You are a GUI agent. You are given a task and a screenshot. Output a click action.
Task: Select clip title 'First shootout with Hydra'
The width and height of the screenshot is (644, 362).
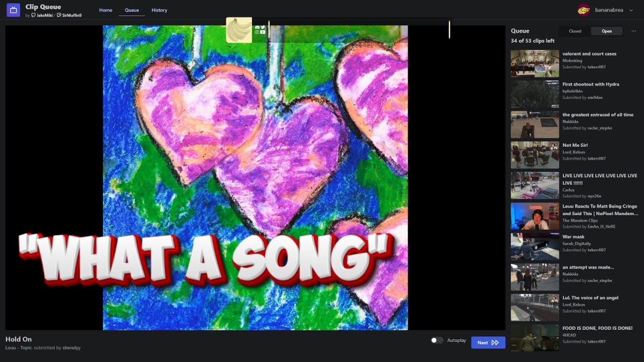coord(591,84)
